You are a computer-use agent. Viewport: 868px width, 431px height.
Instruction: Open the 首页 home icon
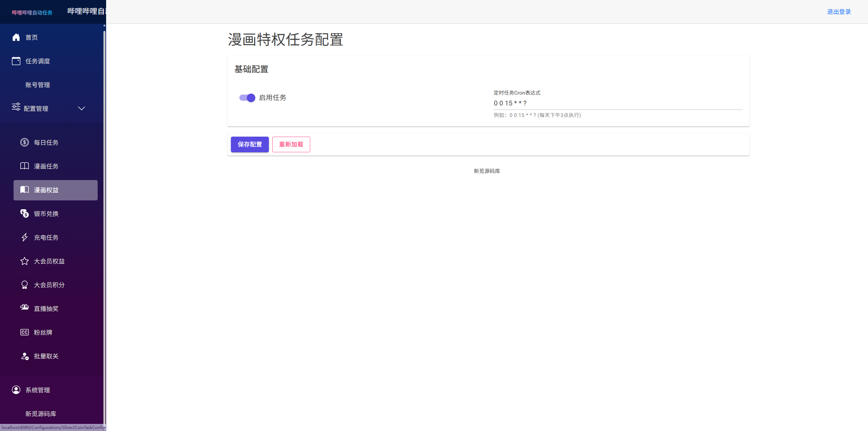click(16, 37)
